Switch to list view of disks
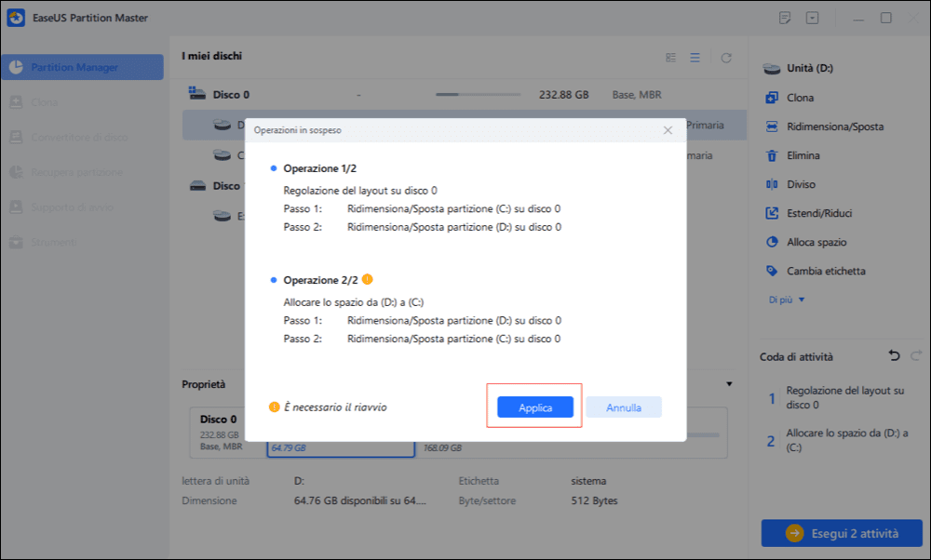931x560 pixels. (x=695, y=58)
